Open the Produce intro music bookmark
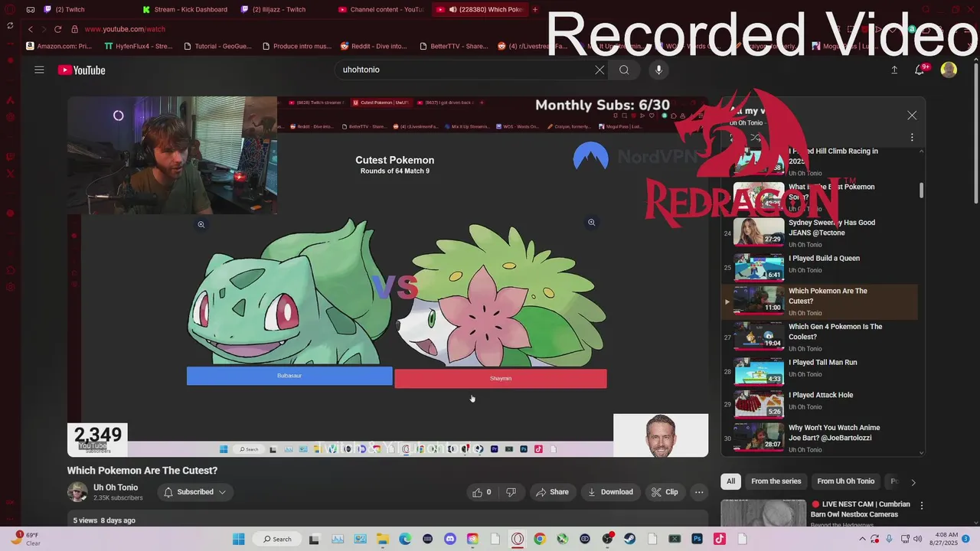Viewport: 980px width, 551px height. pyautogui.click(x=297, y=46)
